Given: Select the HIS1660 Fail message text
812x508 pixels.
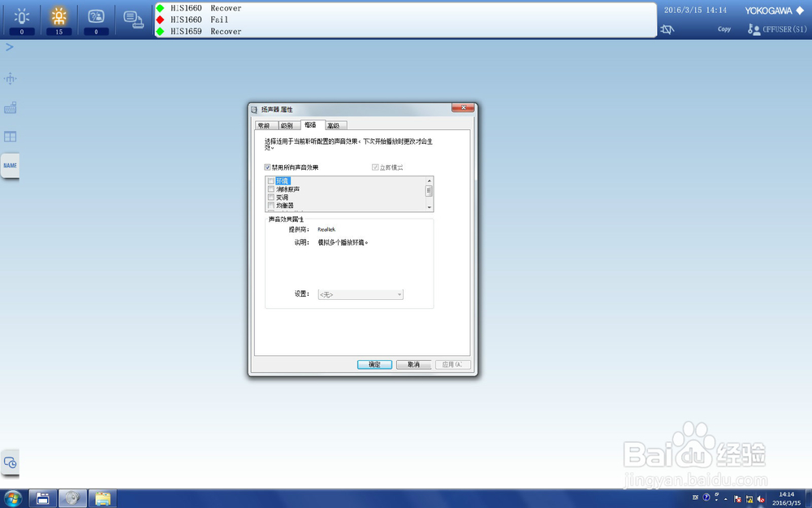Looking at the screenshot, I should (200, 20).
